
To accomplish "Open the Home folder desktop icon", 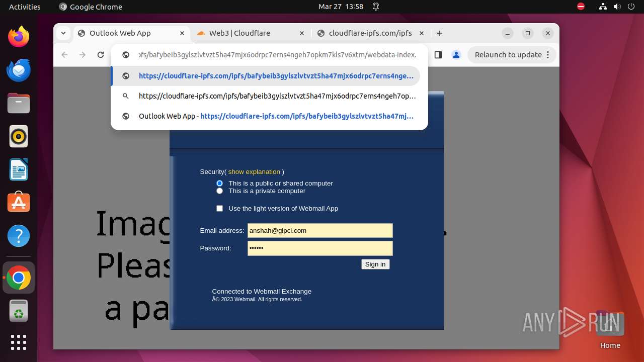I will click(610, 329).
